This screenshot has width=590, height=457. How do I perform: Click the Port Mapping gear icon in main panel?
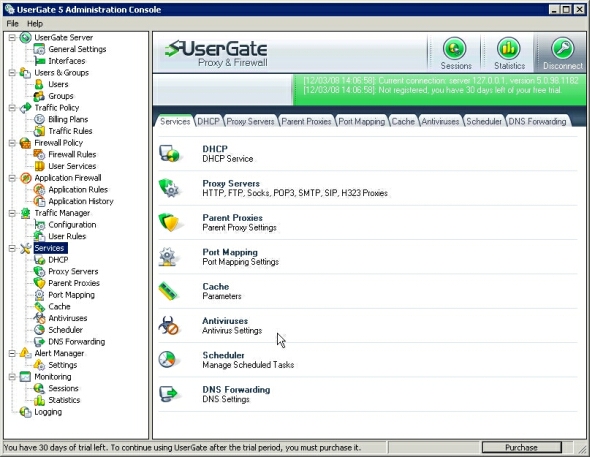(x=168, y=257)
